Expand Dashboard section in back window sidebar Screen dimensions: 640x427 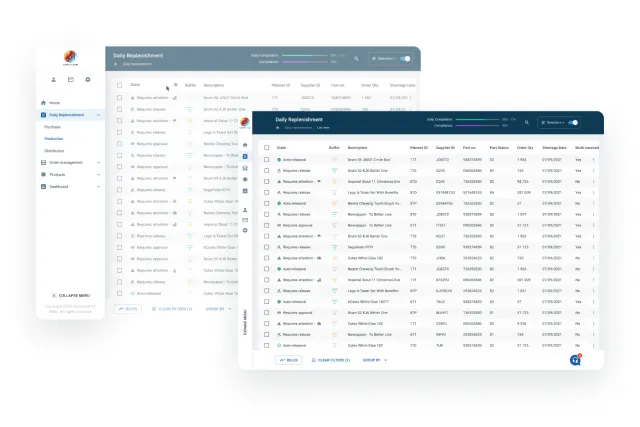[98, 187]
